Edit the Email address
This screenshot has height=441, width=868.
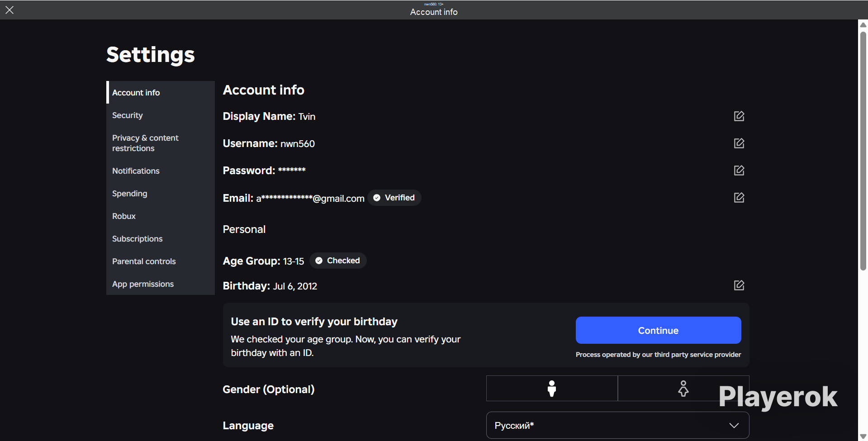pos(739,198)
